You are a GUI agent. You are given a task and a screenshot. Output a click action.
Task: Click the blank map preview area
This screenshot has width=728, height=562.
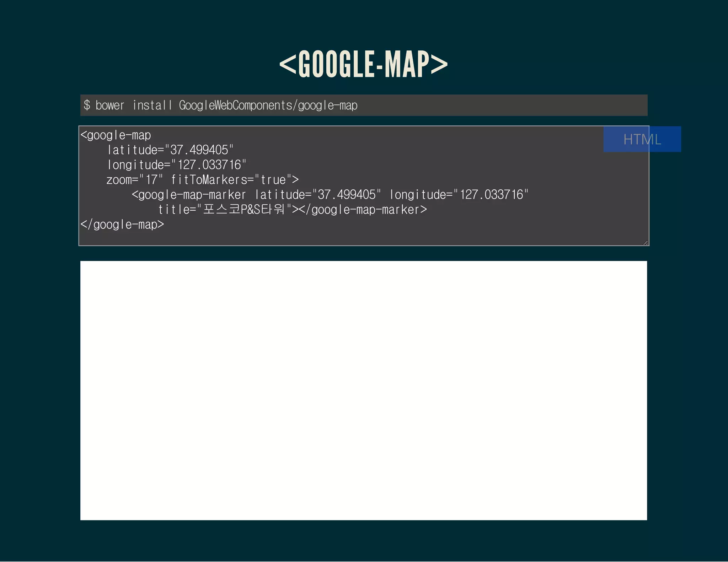coord(364,390)
